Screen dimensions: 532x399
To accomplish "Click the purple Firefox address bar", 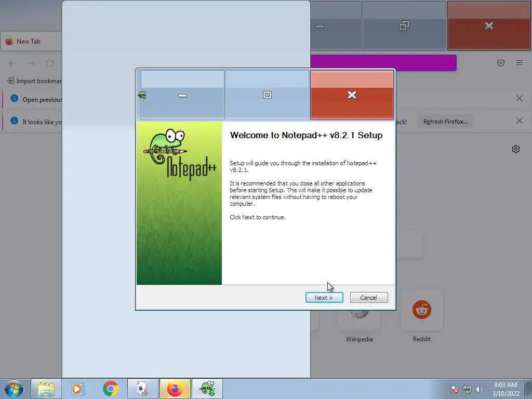I will tap(383, 63).
